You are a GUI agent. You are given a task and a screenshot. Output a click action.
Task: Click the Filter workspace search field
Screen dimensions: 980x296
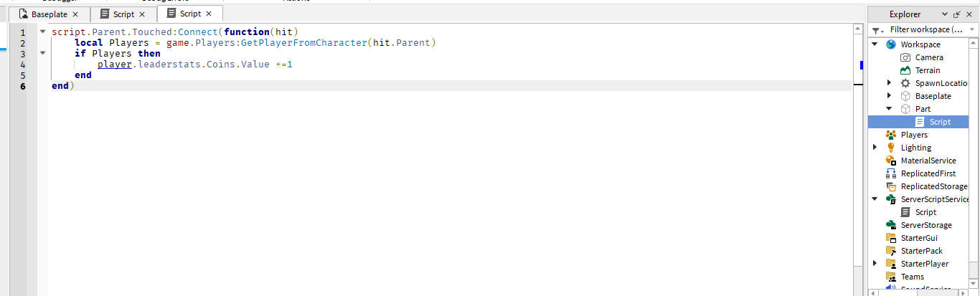[925, 30]
